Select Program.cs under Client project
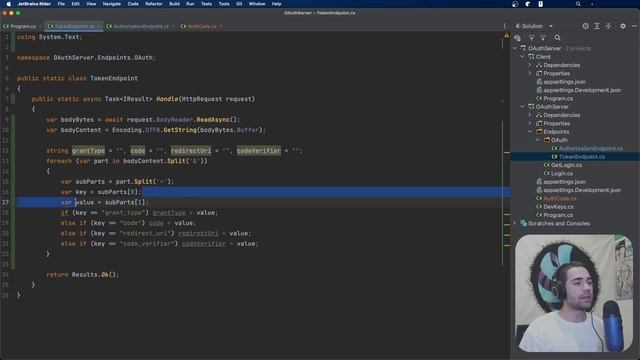 tap(558, 98)
